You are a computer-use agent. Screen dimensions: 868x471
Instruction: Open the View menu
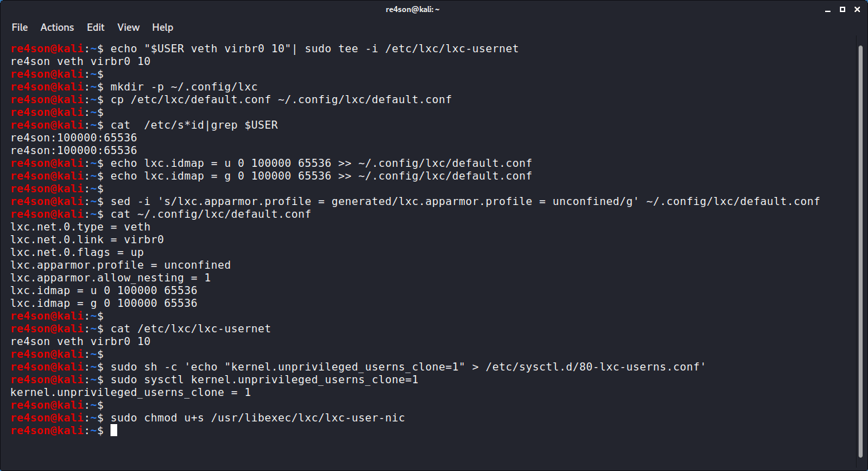[129, 27]
